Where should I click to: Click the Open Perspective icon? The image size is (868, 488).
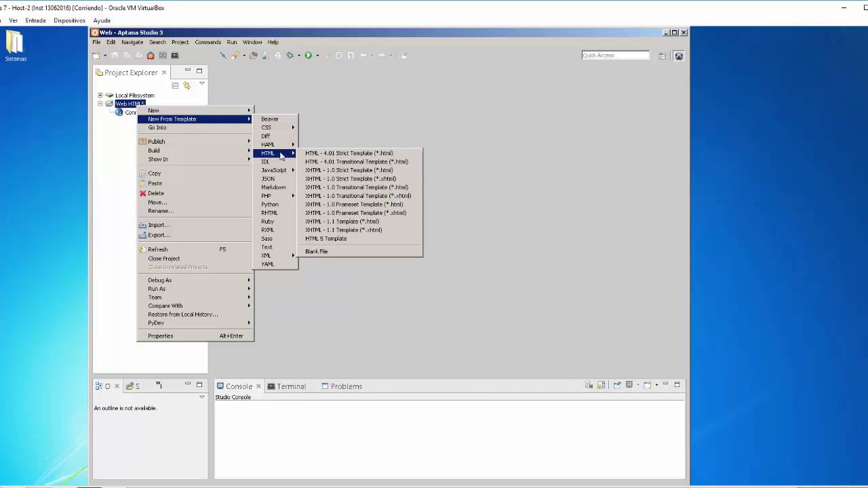pos(663,56)
